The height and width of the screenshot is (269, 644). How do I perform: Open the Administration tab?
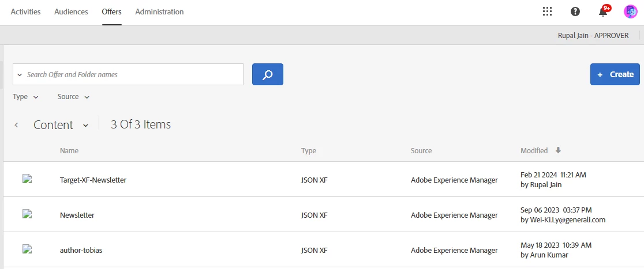(x=159, y=12)
